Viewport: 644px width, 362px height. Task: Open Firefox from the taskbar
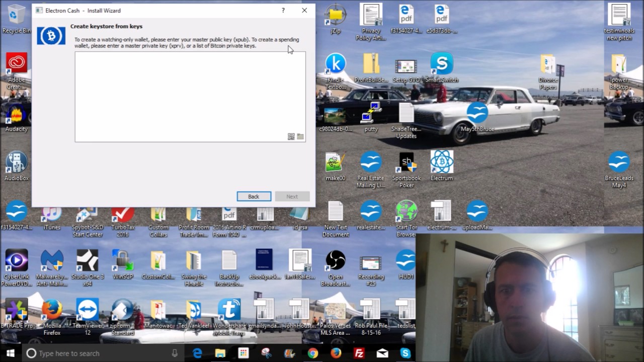(x=336, y=353)
